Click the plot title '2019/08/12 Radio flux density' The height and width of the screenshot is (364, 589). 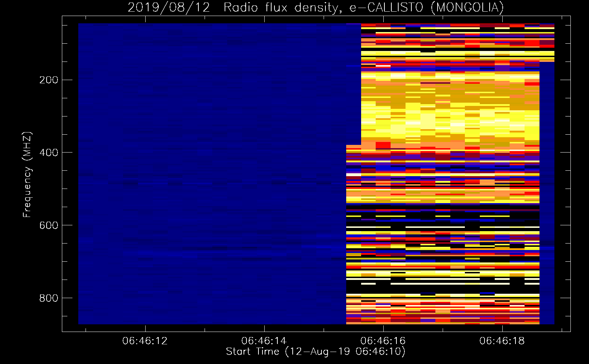pyautogui.click(x=315, y=7)
